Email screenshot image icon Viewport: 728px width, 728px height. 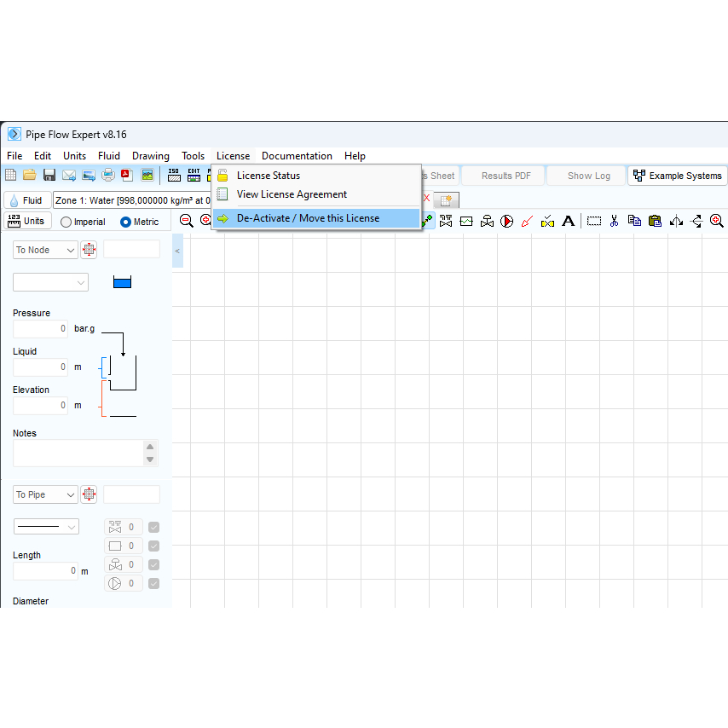pos(89,175)
